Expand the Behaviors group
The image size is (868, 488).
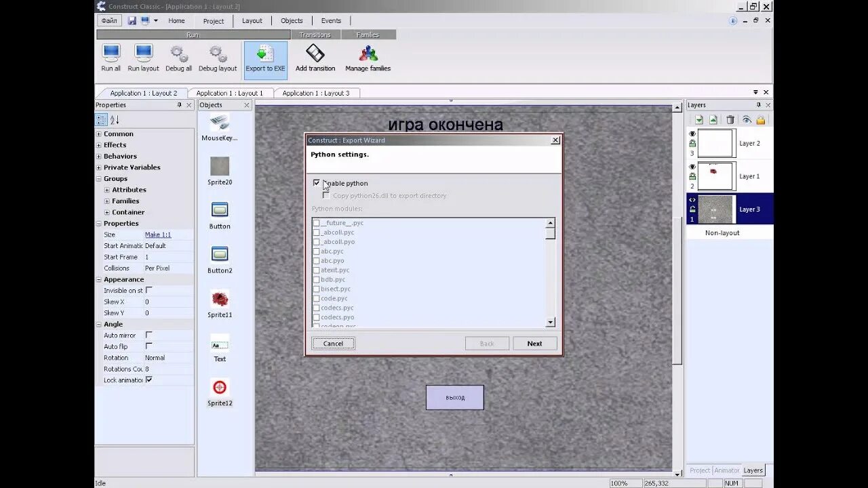(x=99, y=157)
